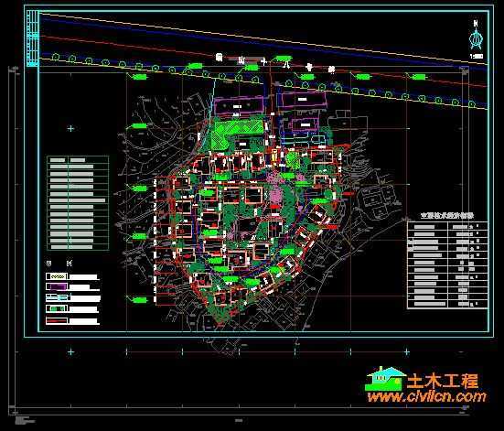This screenshot has width=504, height=431.
Task: Select the green legend sample box
Action: (57, 308)
